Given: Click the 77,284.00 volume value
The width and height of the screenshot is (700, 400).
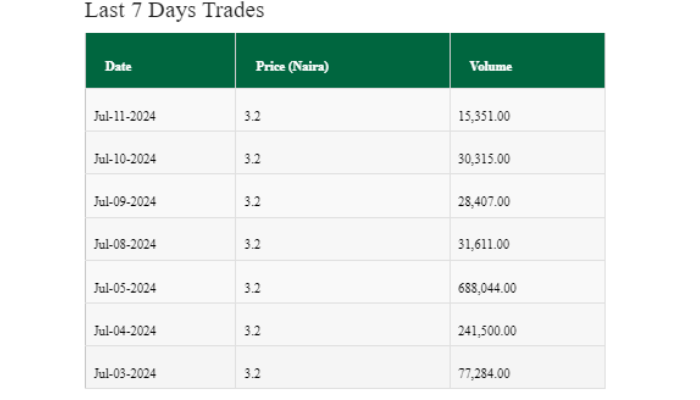Looking at the screenshot, I should (x=484, y=374).
